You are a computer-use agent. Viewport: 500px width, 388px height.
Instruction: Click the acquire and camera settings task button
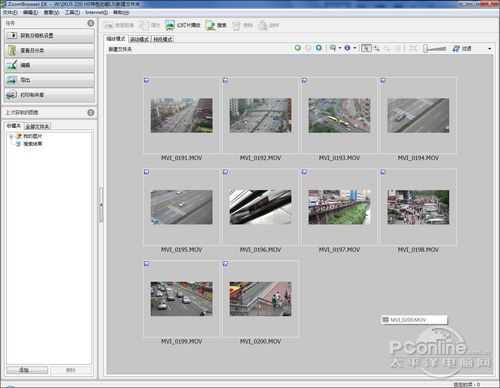[50, 35]
